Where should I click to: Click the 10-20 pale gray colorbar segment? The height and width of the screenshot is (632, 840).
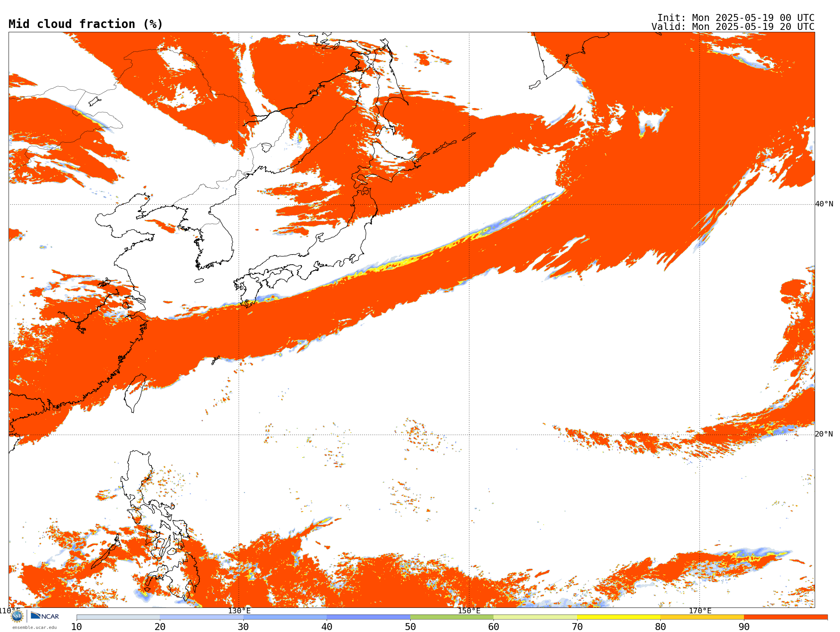pos(118,617)
